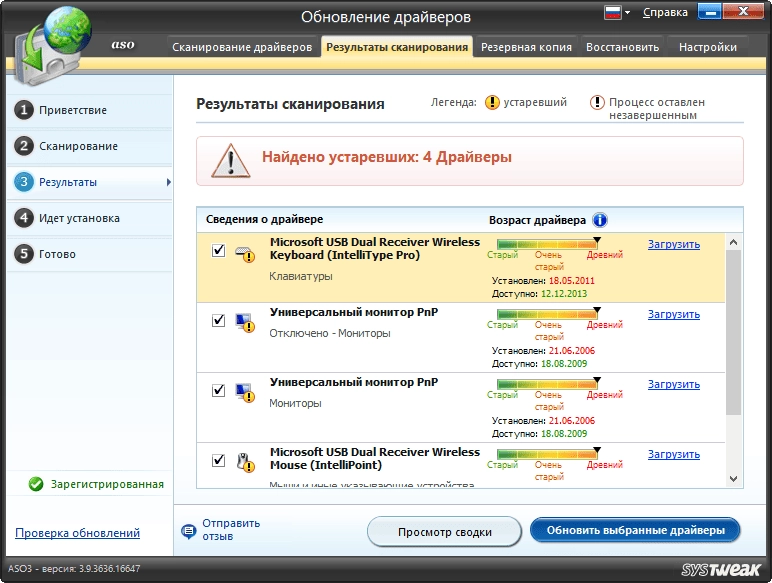Uncheck disabled Универсальный монитор PnP checkbox
The width and height of the screenshot is (772, 583).
(x=219, y=320)
